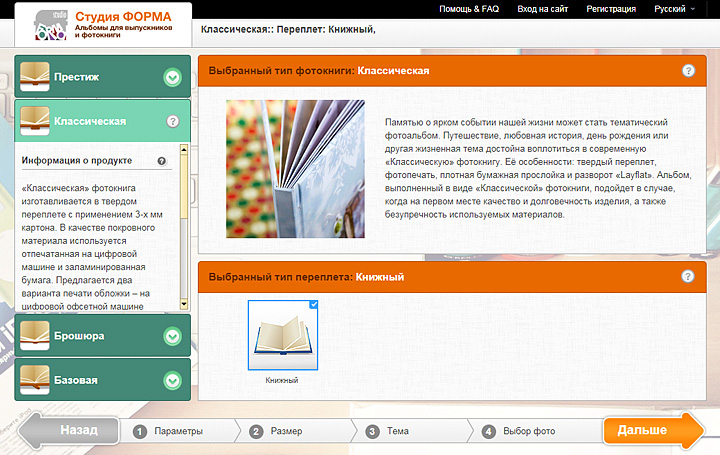Open help for selected binding type panel
The image size is (720, 455).
688,277
